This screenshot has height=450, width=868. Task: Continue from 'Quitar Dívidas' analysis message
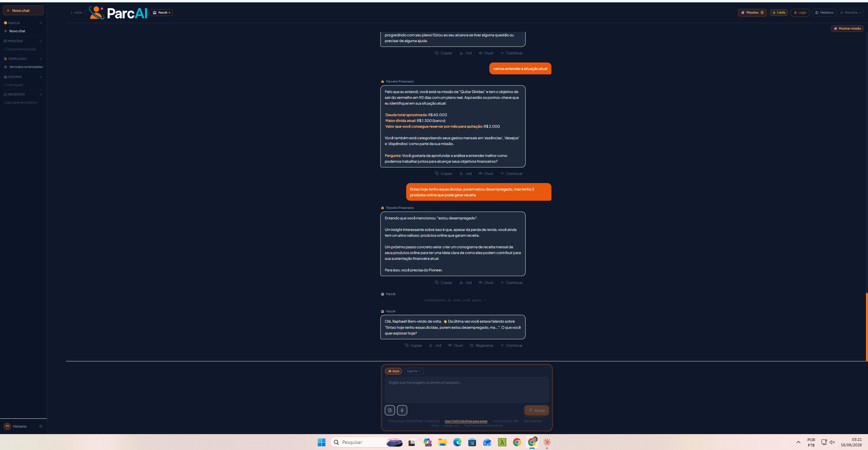tap(512, 174)
